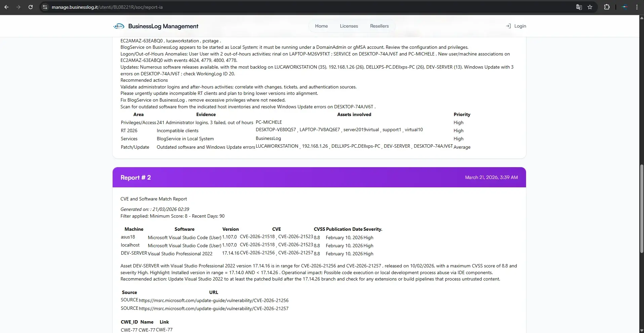Reload the page with refresh icon

(x=31, y=7)
